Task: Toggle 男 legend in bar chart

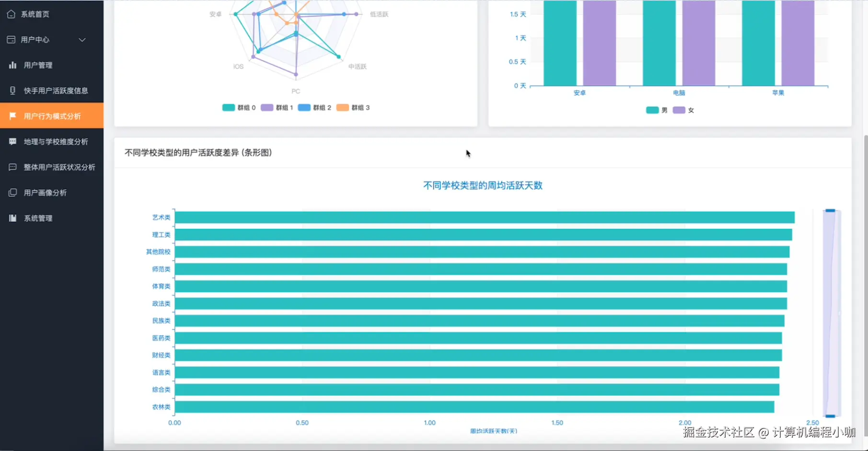Action: 657,110
